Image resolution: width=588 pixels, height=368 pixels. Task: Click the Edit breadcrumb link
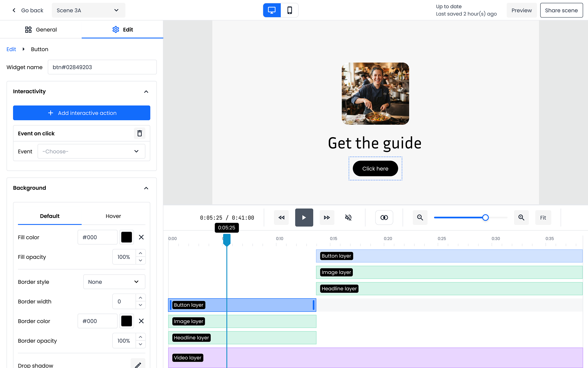pyautogui.click(x=11, y=49)
